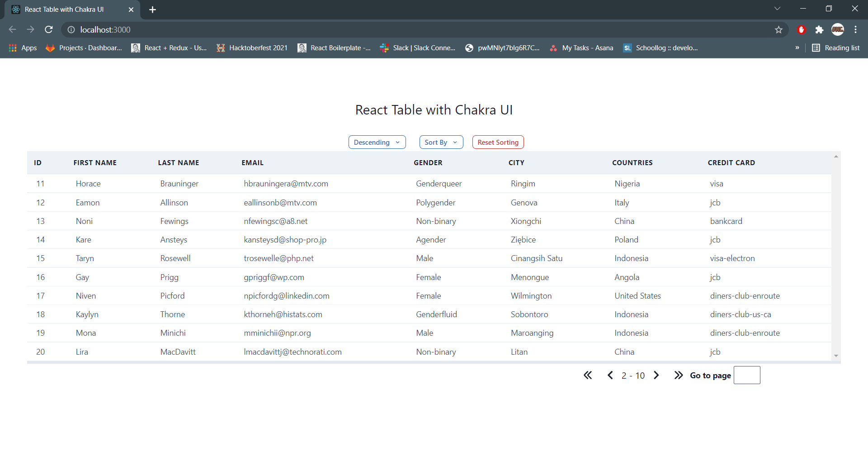
Task: Open the browser extensions puzzle icon
Action: click(x=820, y=29)
